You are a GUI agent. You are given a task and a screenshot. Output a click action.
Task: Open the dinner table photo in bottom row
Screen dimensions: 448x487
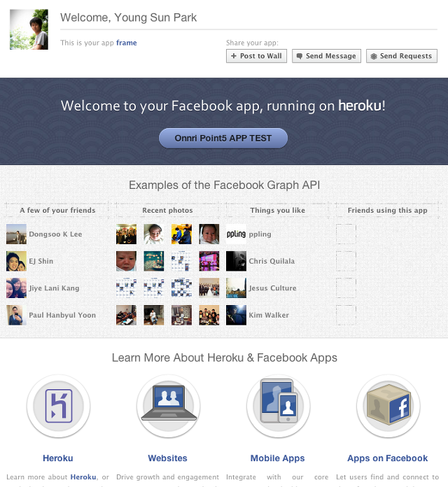click(x=181, y=315)
